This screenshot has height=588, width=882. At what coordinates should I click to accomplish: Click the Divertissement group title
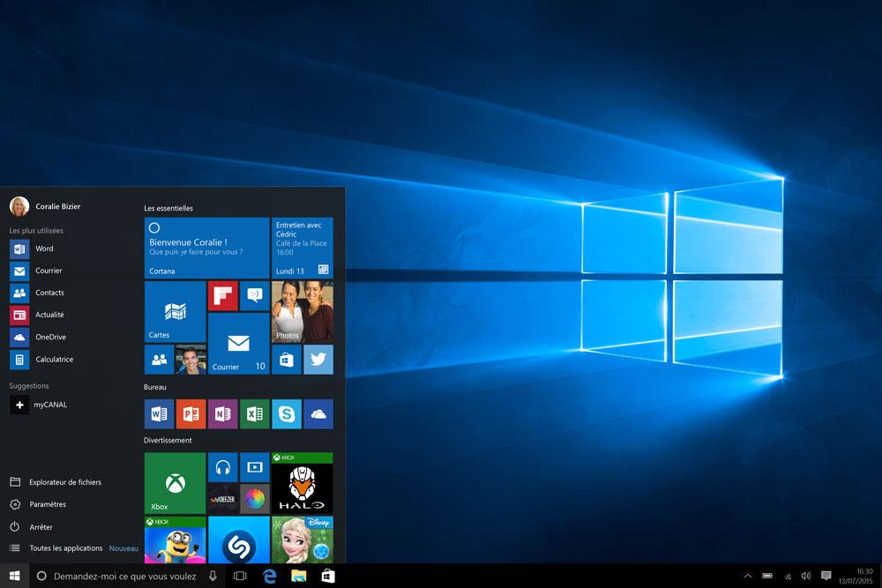click(168, 441)
